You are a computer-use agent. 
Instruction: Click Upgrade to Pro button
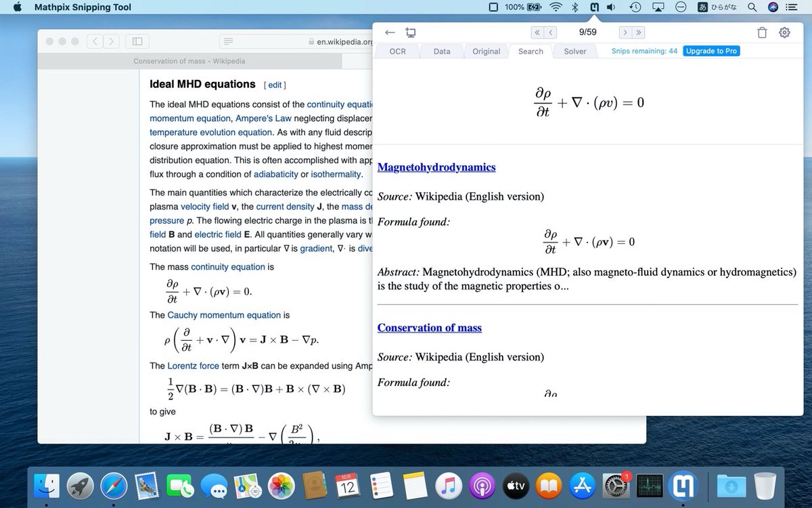pos(711,51)
